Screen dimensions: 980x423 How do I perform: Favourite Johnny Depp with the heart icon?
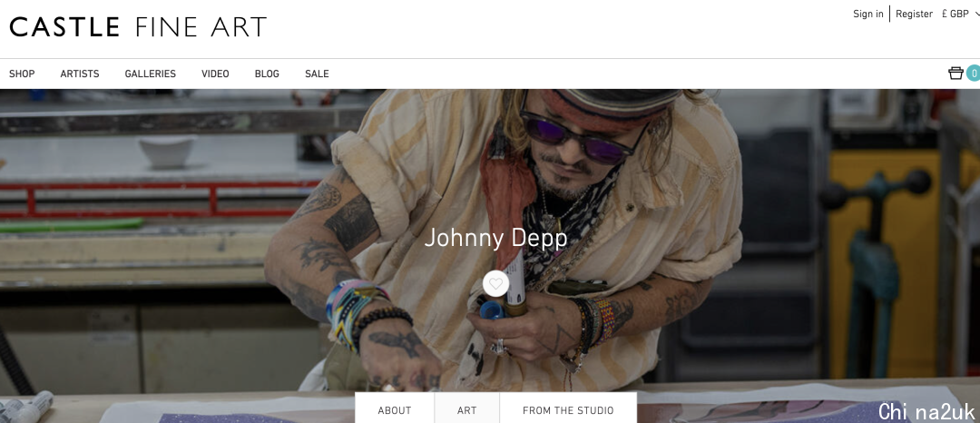click(x=495, y=284)
